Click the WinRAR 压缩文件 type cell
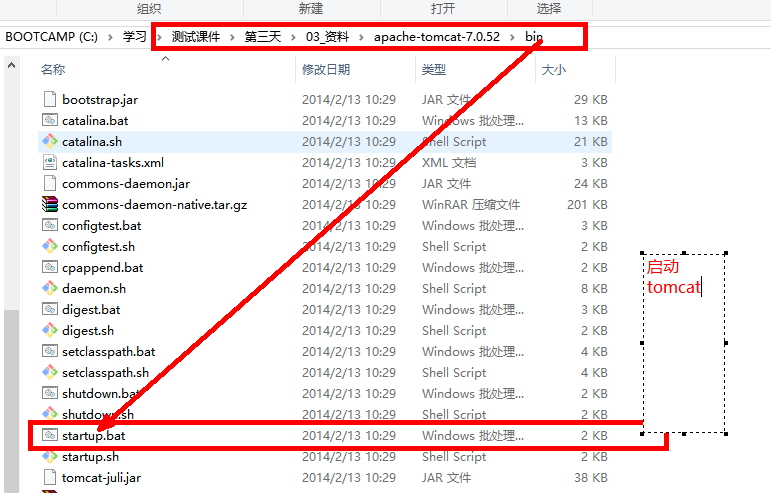Image resolution: width=771 pixels, height=493 pixels. click(471, 204)
